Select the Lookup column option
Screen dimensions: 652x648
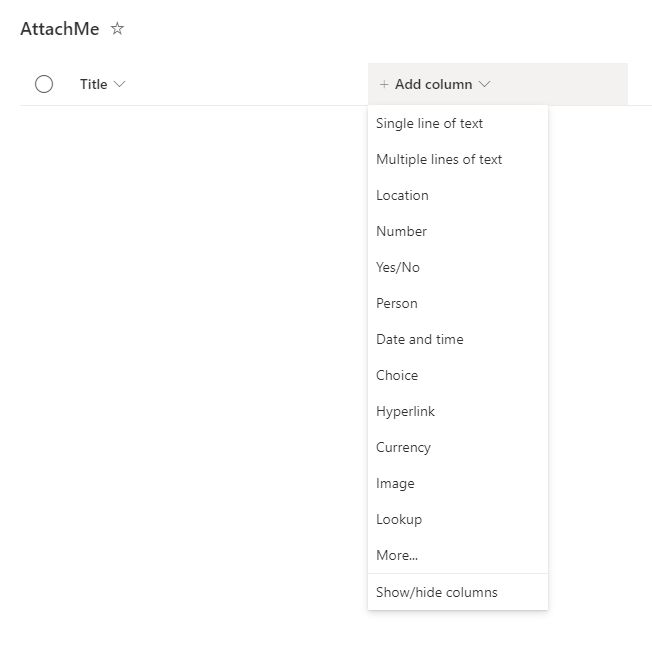(x=399, y=519)
